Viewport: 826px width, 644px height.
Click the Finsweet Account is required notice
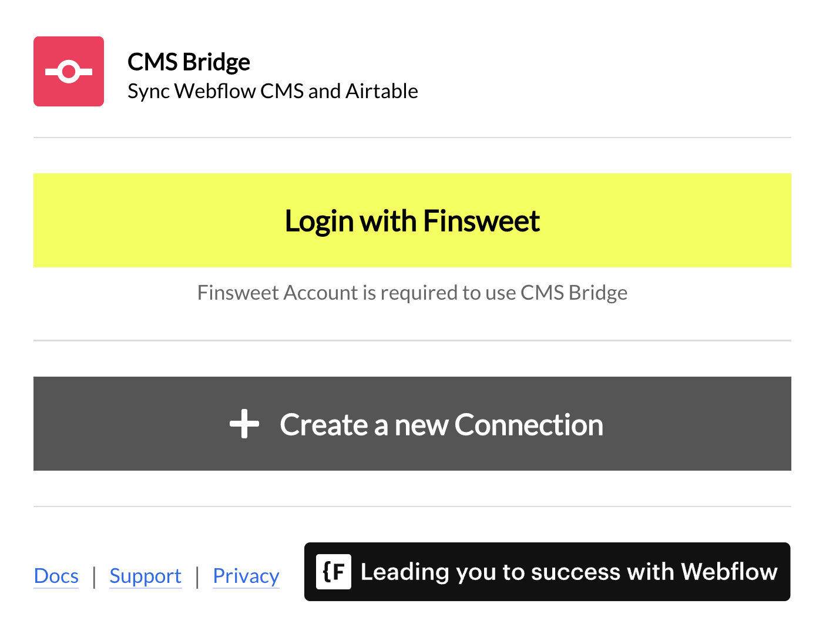412,293
